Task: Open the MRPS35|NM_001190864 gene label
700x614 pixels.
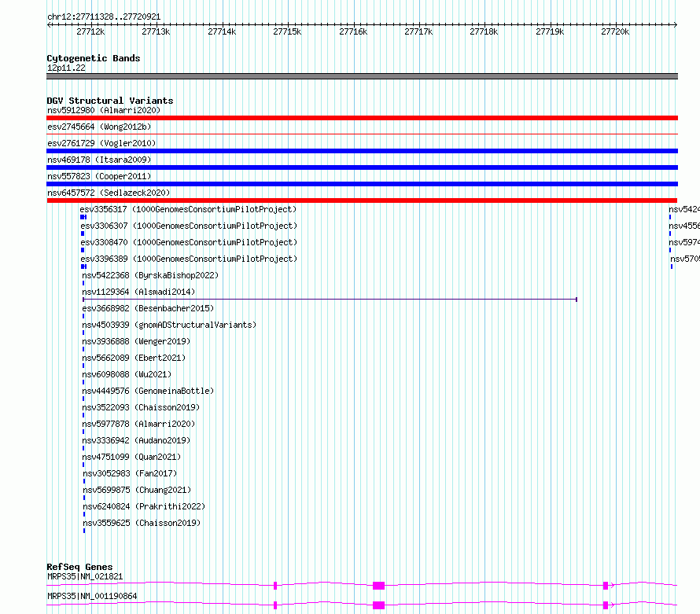Action: click(92, 596)
